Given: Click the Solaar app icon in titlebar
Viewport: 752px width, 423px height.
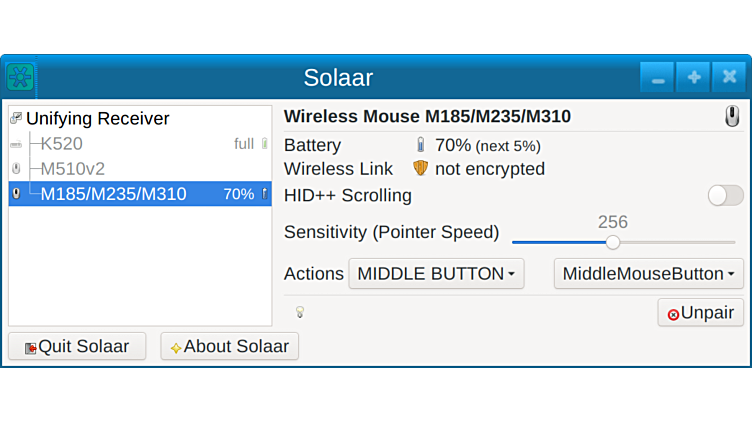Looking at the screenshot, I should 20,77.
